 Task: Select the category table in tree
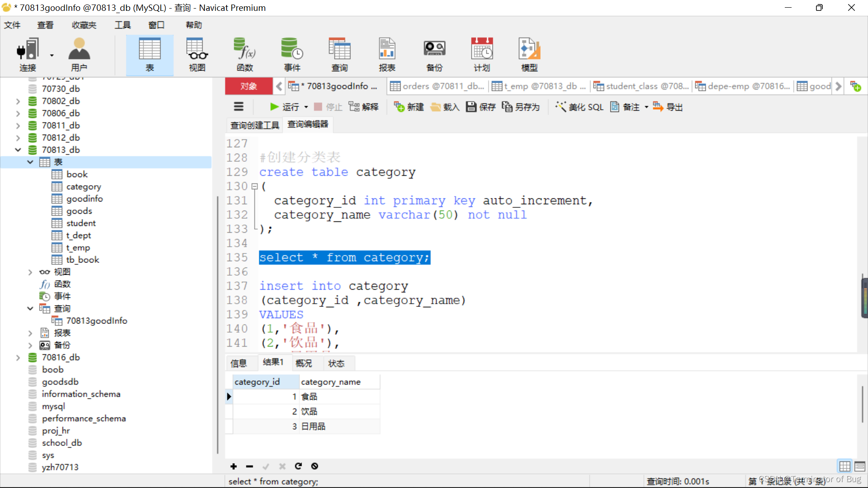coord(83,187)
